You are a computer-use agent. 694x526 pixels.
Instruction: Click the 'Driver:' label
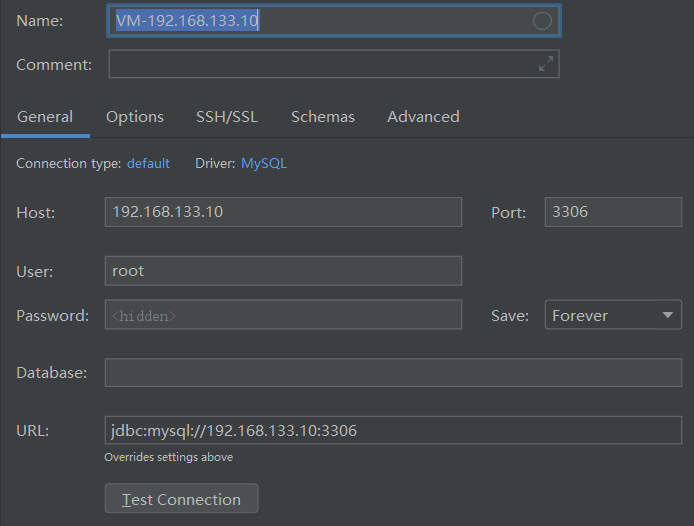click(215, 163)
